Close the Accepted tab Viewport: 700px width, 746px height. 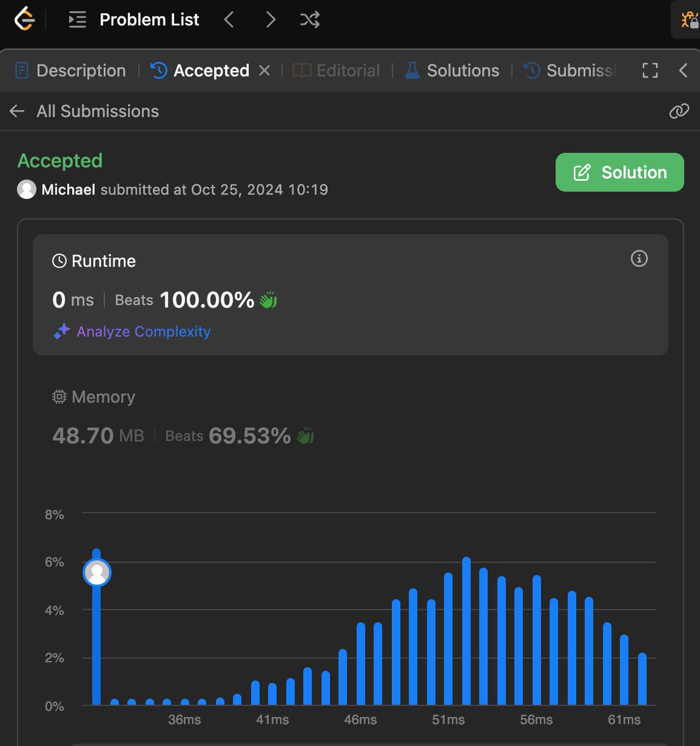(x=264, y=70)
